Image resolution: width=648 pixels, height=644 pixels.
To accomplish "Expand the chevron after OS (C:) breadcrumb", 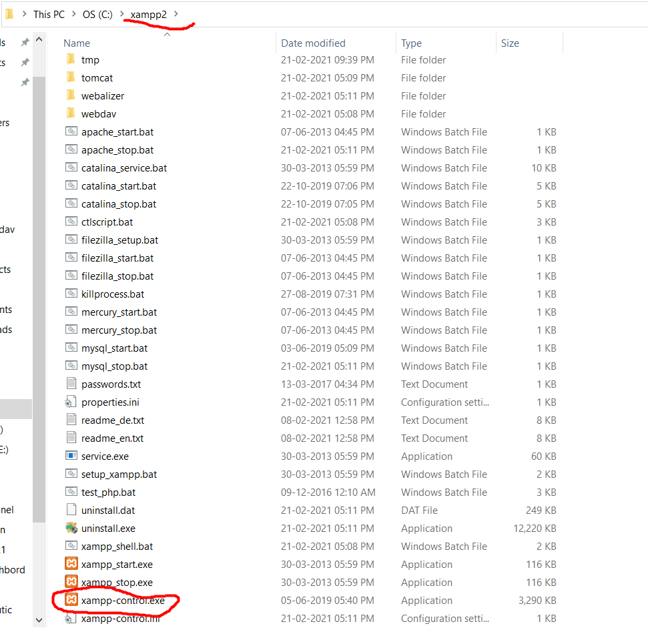I will point(122,14).
